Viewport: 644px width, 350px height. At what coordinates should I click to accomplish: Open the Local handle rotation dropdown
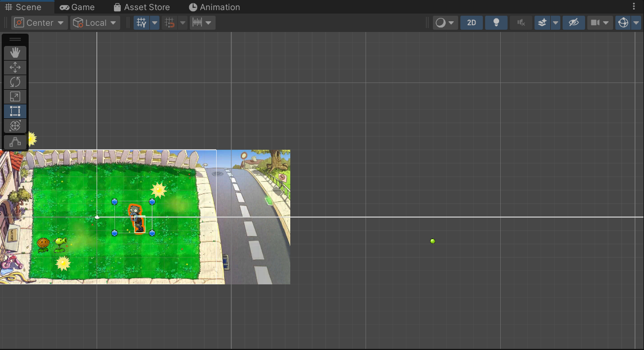95,23
